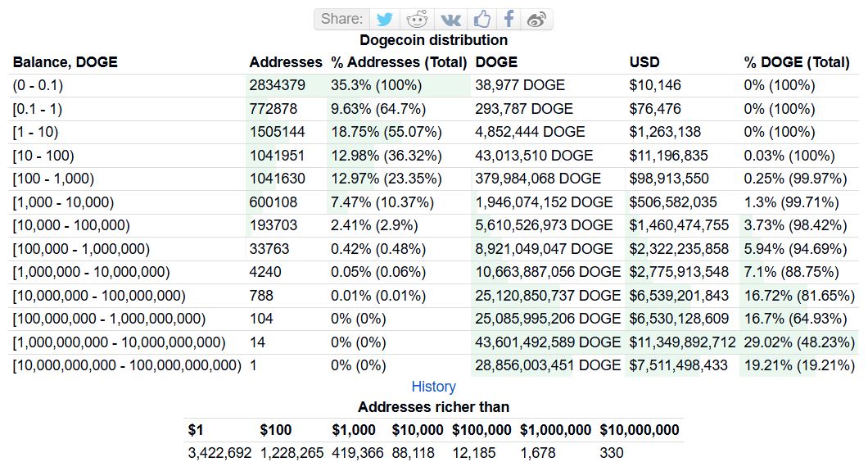Click the 'Addresses richer than' heading
The image size is (868, 462).
[433, 407]
